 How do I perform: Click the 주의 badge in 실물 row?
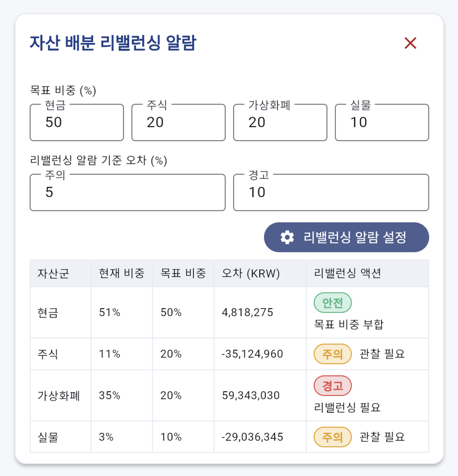(x=332, y=437)
